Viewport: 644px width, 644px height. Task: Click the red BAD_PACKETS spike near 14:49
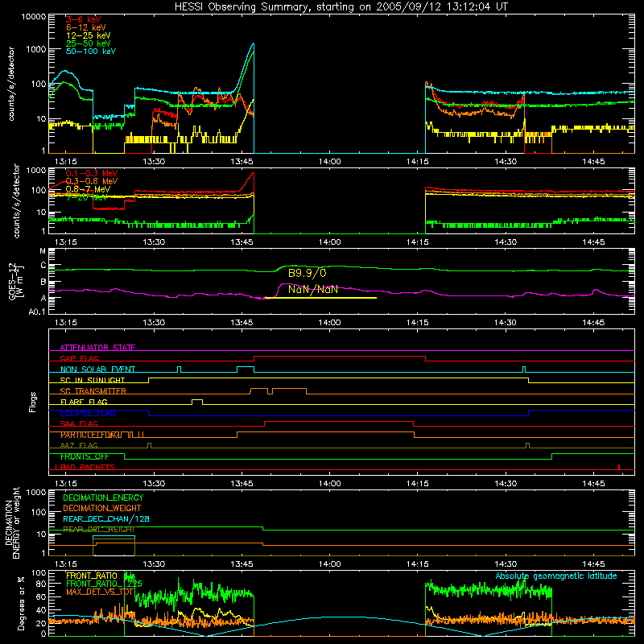click(x=619, y=467)
